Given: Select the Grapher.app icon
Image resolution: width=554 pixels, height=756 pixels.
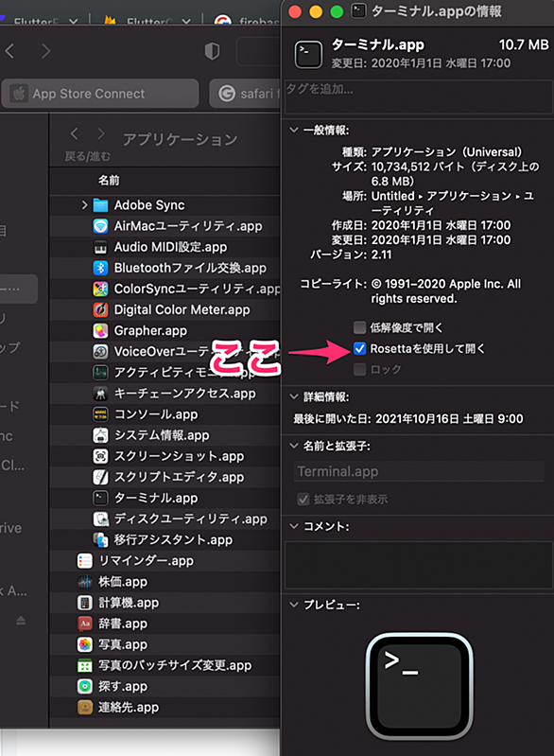Looking at the screenshot, I should coord(100,331).
